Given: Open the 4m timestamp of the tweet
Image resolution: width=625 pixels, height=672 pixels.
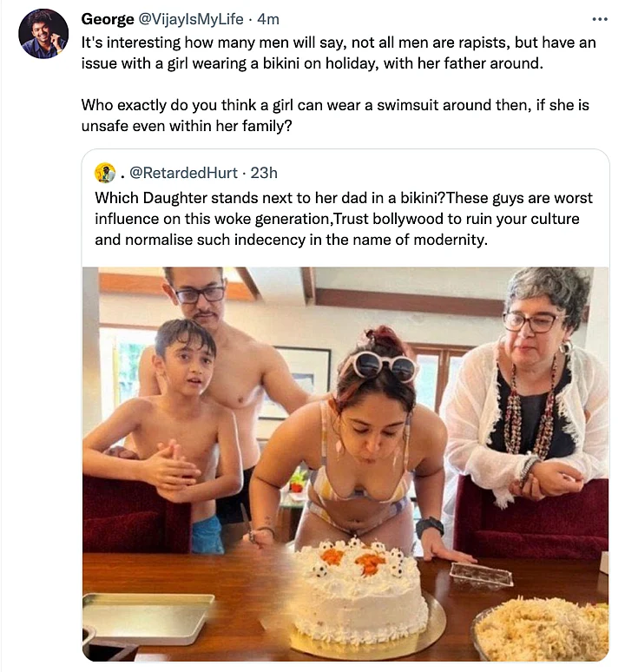Looking at the screenshot, I should [268, 19].
